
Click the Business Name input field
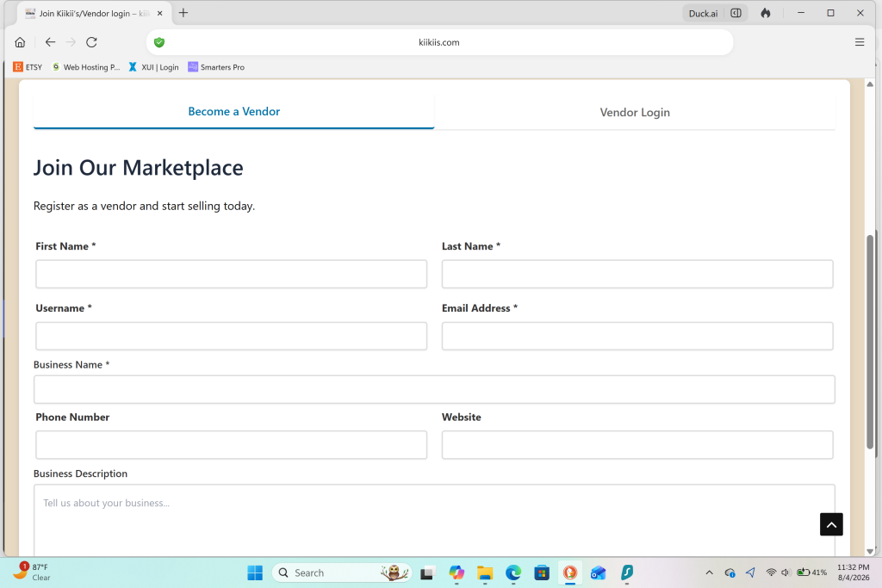point(434,390)
